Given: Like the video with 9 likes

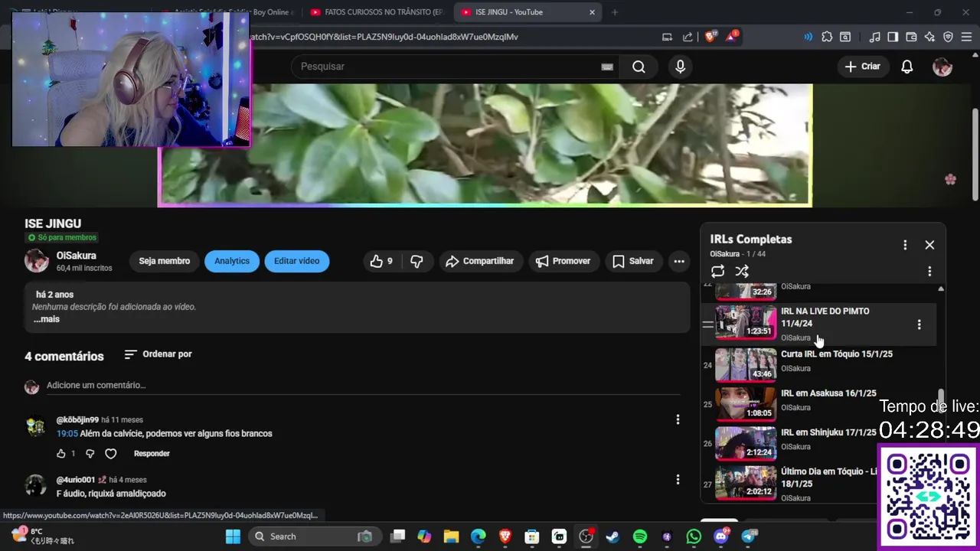Looking at the screenshot, I should (x=381, y=261).
